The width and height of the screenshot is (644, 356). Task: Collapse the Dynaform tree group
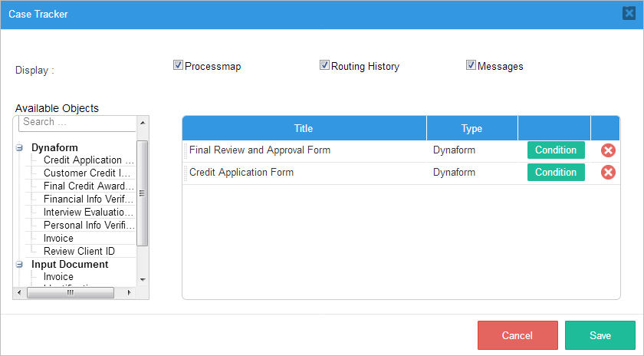coord(19,148)
